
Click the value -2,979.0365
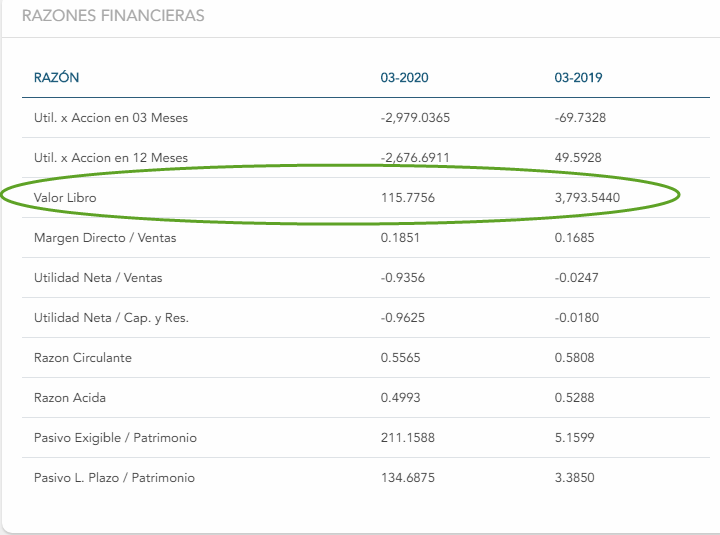coord(416,118)
